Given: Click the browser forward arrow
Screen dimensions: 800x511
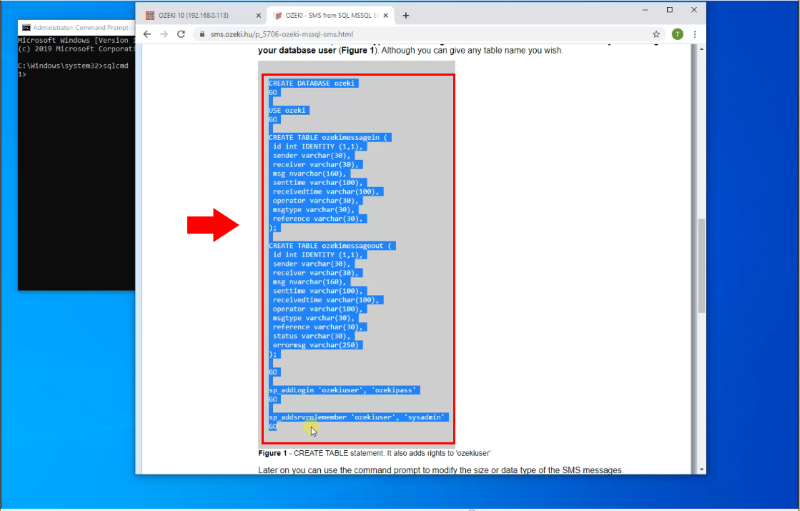Looking at the screenshot, I should (x=164, y=34).
